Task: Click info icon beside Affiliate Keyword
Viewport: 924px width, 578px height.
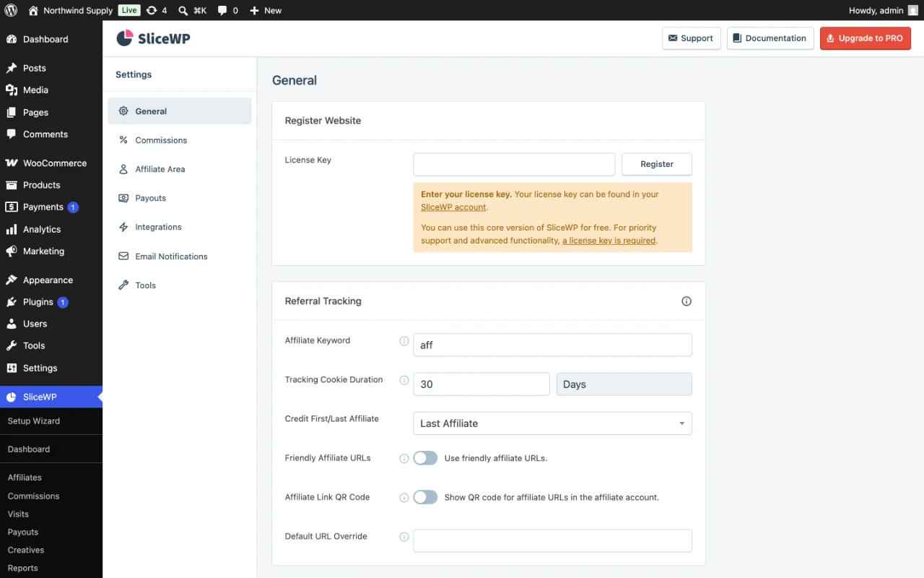Action: click(x=404, y=341)
